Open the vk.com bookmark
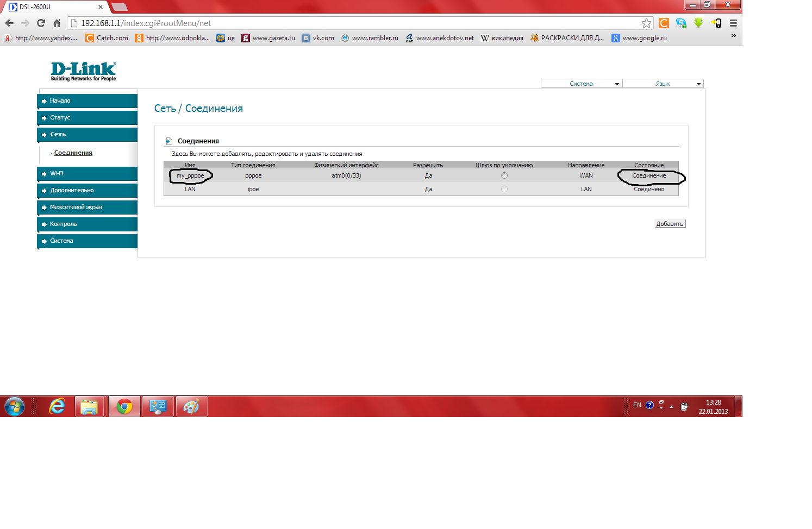The image size is (812, 529). [318, 38]
